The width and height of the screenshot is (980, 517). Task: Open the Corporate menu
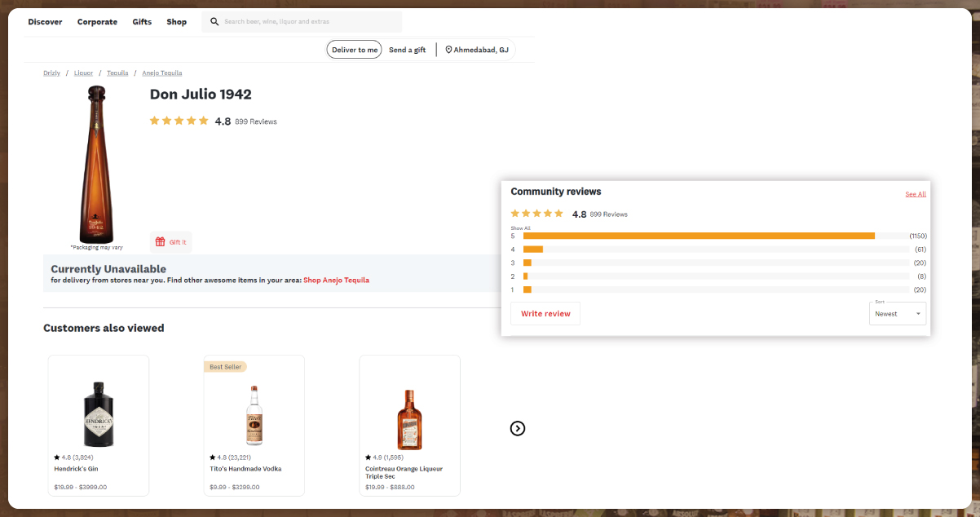(97, 22)
